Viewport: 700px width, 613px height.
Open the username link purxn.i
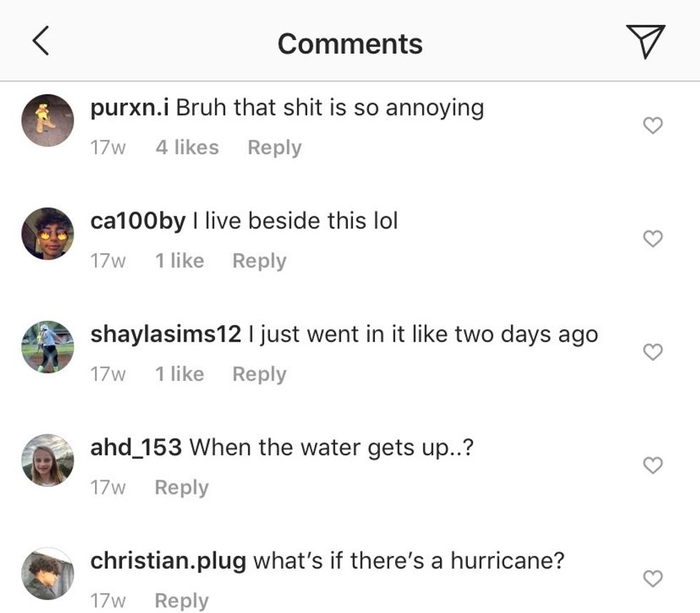click(x=129, y=108)
